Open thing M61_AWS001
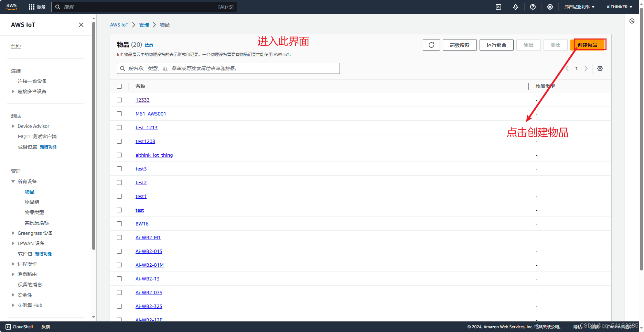This screenshot has height=332, width=644. [151, 114]
